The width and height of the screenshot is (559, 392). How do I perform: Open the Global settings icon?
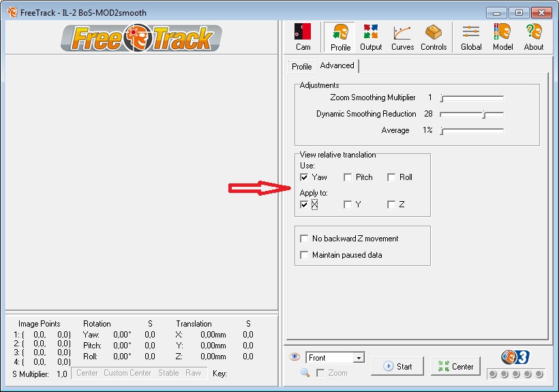[471, 37]
